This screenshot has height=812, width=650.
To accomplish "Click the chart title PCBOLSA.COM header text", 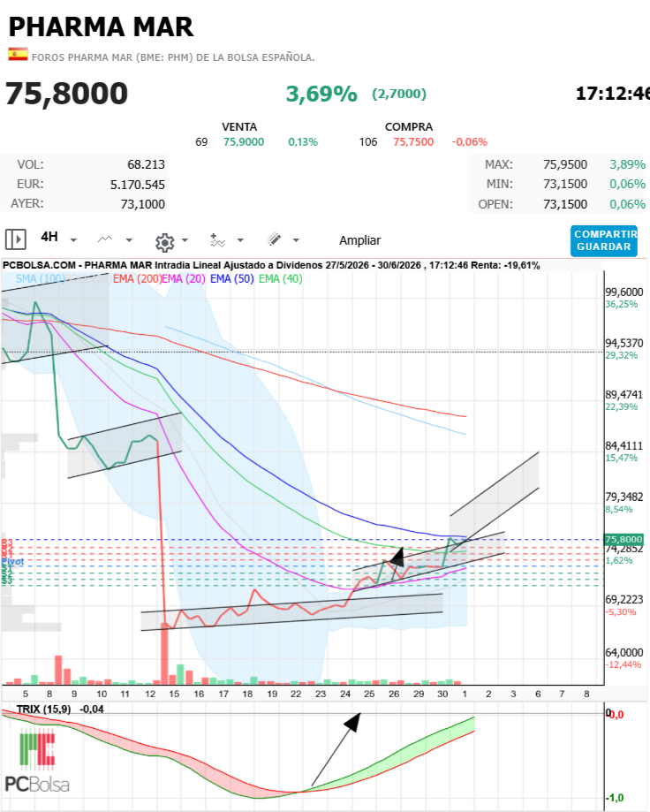I will 271,265.
